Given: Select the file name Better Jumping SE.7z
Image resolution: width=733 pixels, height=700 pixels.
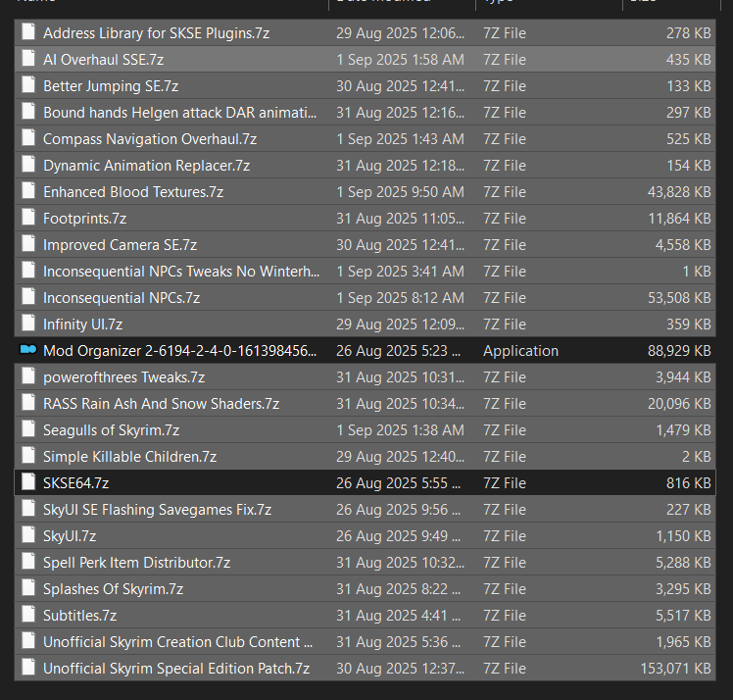Looking at the screenshot, I should pyautogui.click(x=111, y=86).
